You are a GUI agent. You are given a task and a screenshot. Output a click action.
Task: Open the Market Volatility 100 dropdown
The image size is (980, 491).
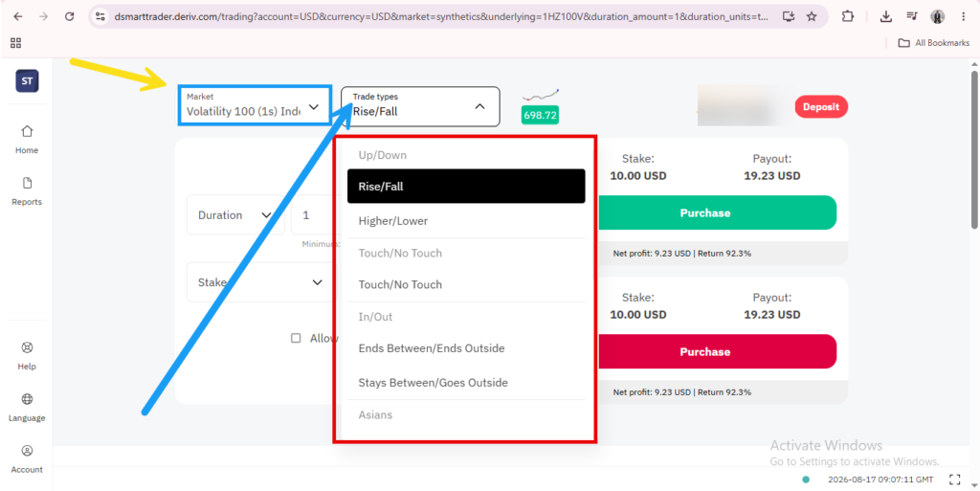point(254,105)
